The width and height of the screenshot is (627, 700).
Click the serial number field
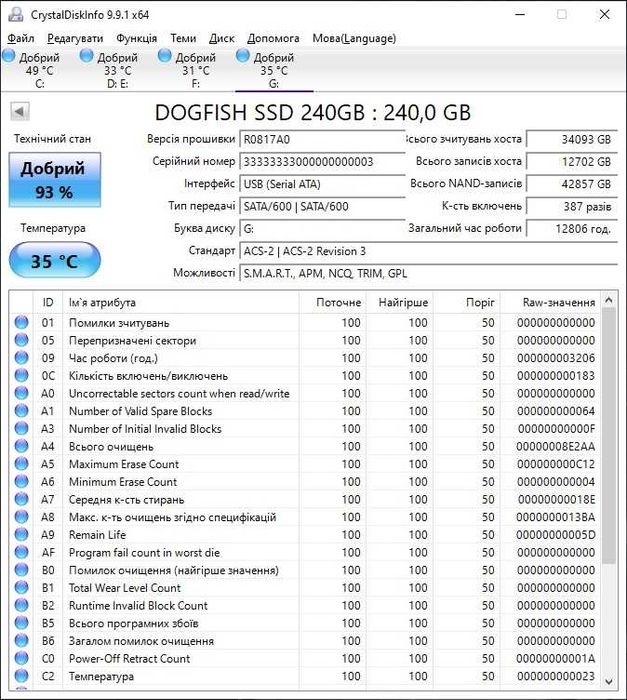[322, 162]
